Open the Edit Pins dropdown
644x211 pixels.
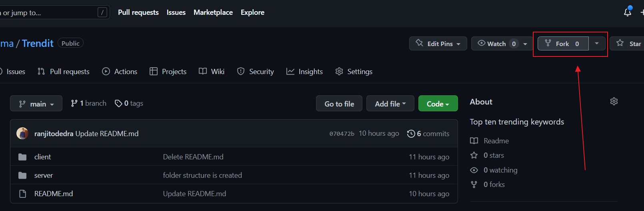tap(438, 44)
